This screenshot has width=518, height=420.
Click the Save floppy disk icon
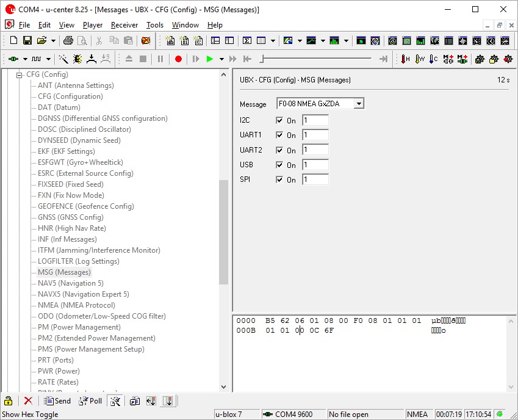click(27, 41)
